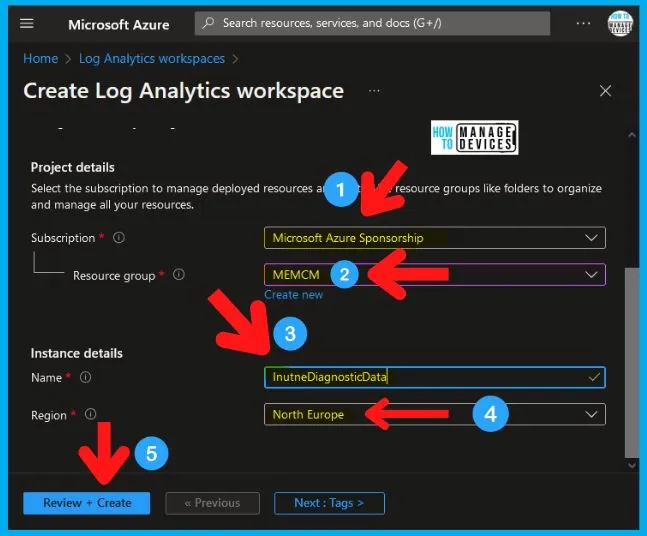The height and width of the screenshot is (536, 647).
Task: Show the Resource group info icon
Action: [x=179, y=274]
